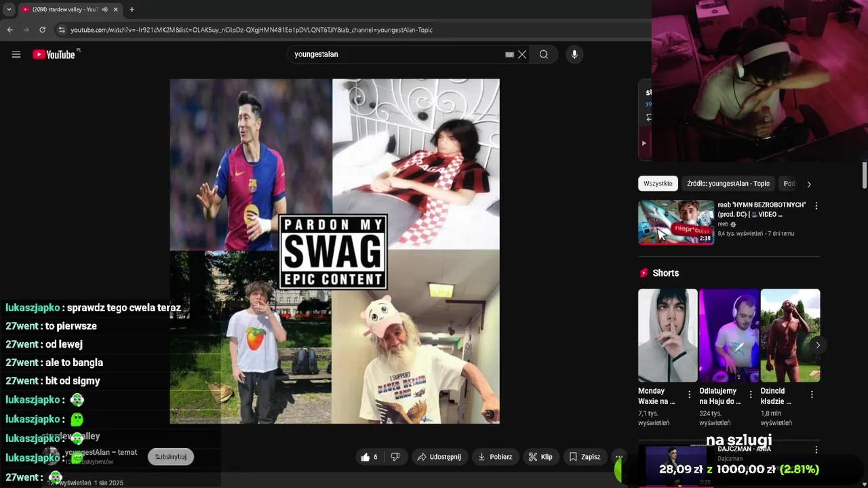Open more actions menu beside Zapisz
This screenshot has height=488, width=868.
coord(618,457)
